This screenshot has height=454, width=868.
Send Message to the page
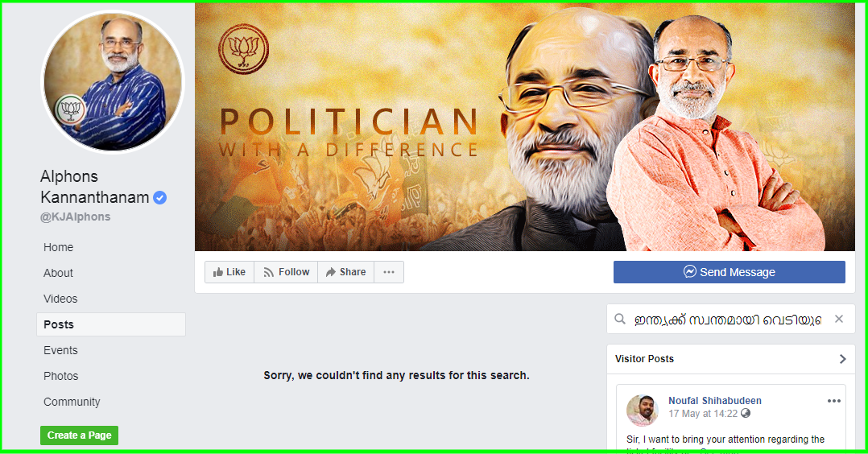click(729, 272)
